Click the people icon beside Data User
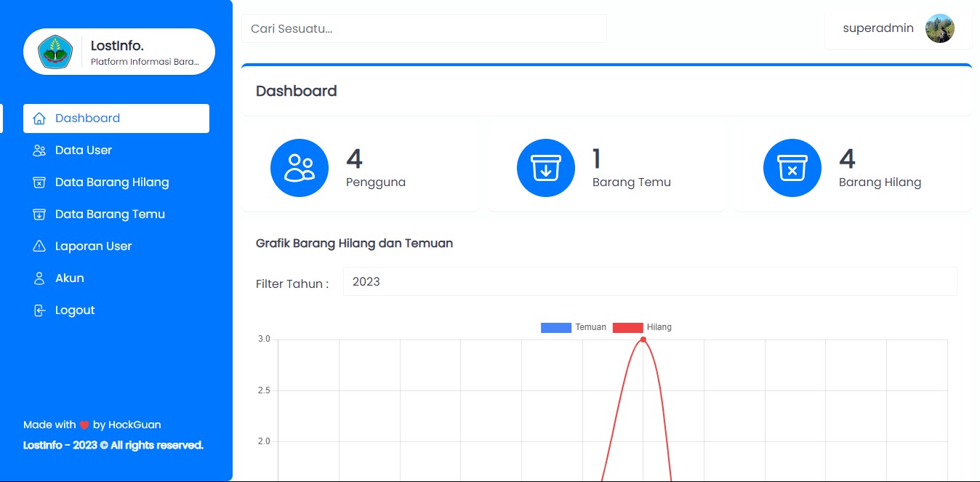This screenshot has height=482, width=980. point(39,150)
